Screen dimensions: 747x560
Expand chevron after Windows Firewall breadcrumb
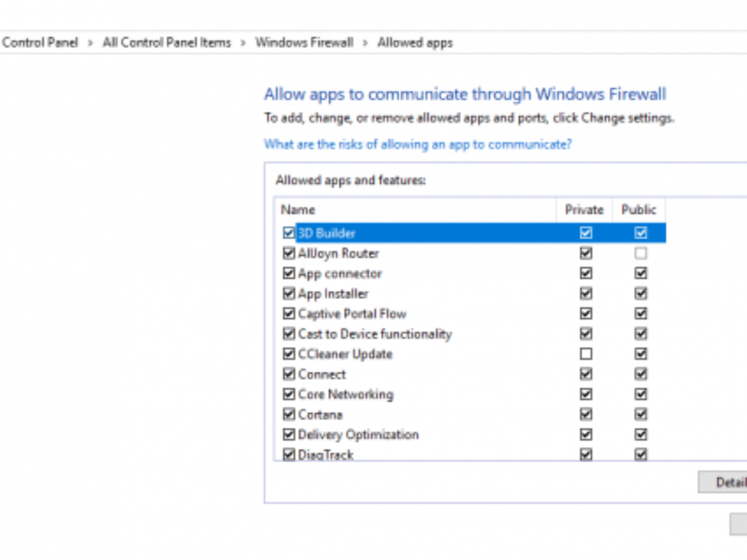365,43
